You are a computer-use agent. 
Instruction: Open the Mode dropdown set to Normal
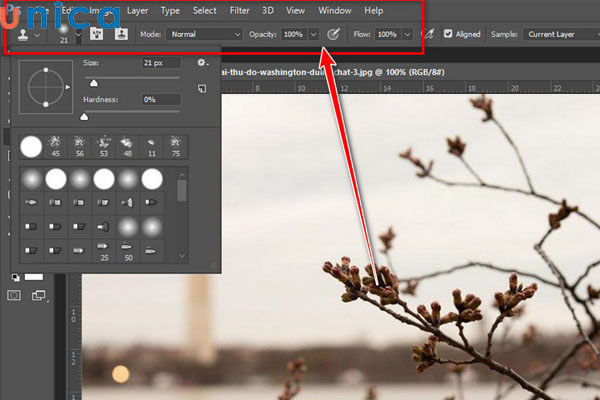point(205,34)
